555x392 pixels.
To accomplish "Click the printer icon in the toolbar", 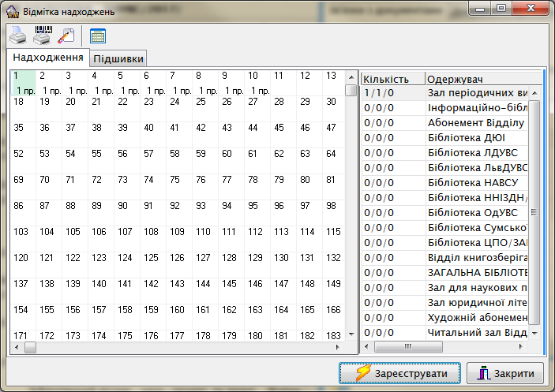I will [17, 35].
